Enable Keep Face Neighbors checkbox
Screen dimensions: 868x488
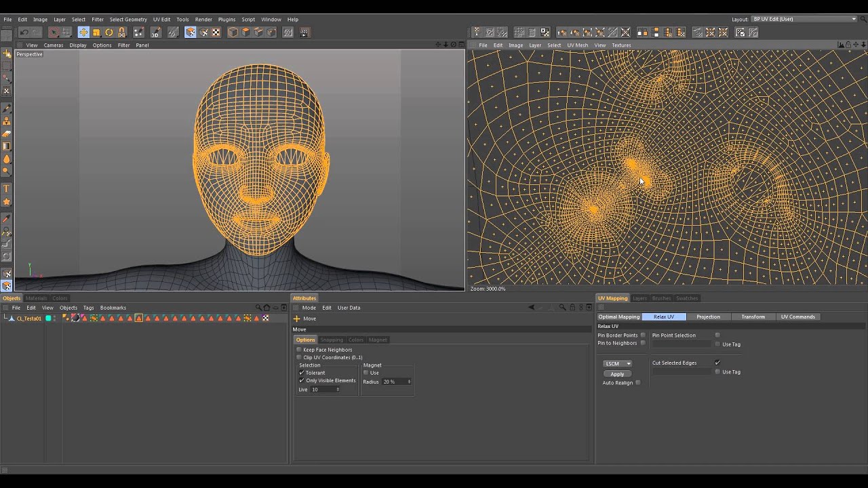click(x=298, y=350)
